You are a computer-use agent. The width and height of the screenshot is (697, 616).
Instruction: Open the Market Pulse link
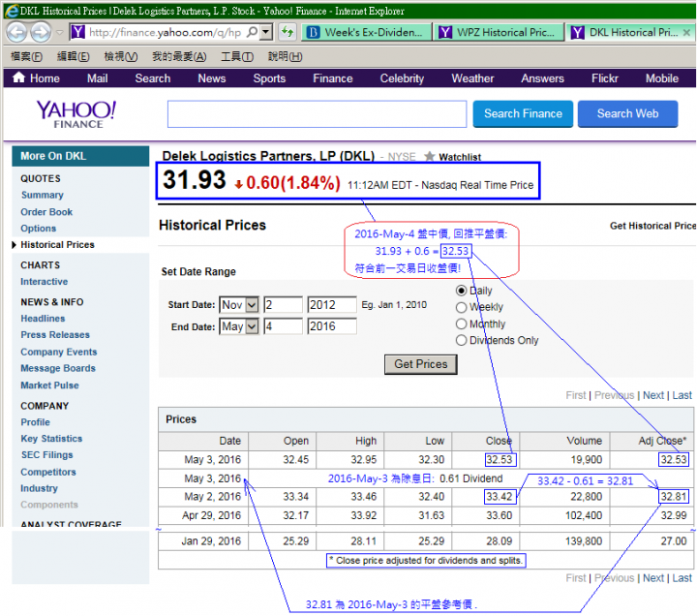[x=49, y=385]
